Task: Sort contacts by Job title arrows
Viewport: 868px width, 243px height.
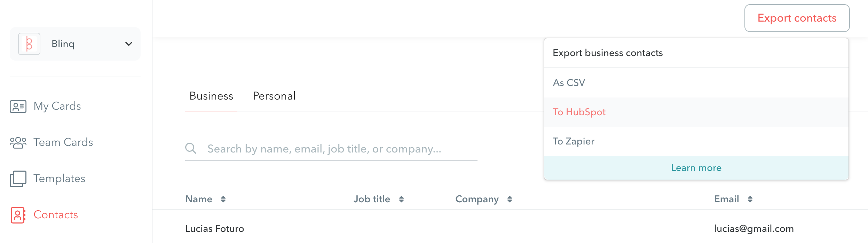Action: click(x=401, y=199)
